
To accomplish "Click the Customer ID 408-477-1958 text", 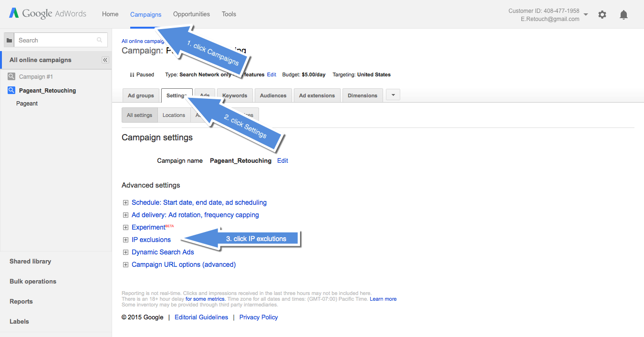I will (x=544, y=11).
